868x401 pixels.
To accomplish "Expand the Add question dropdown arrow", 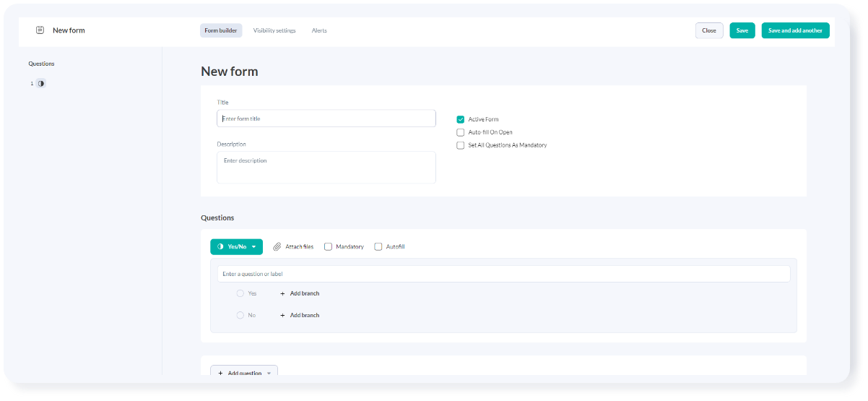I will pyautogui.click(x=269, y=373).
